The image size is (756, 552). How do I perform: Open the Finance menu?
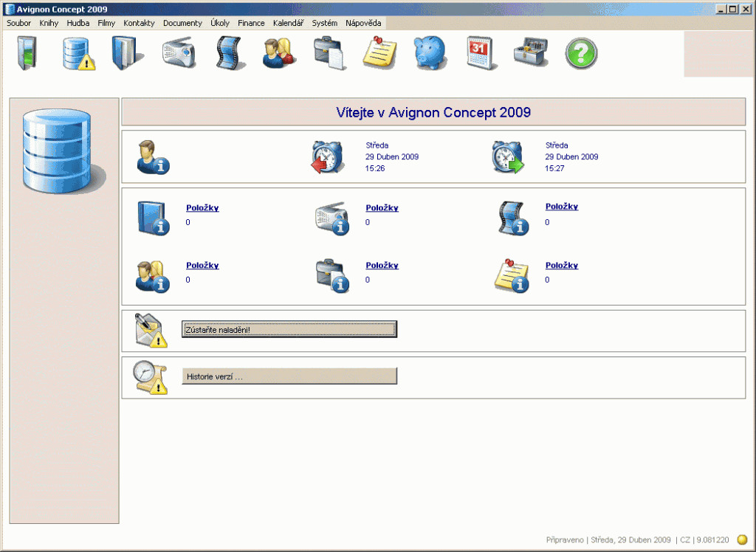[x=251, y=23]
